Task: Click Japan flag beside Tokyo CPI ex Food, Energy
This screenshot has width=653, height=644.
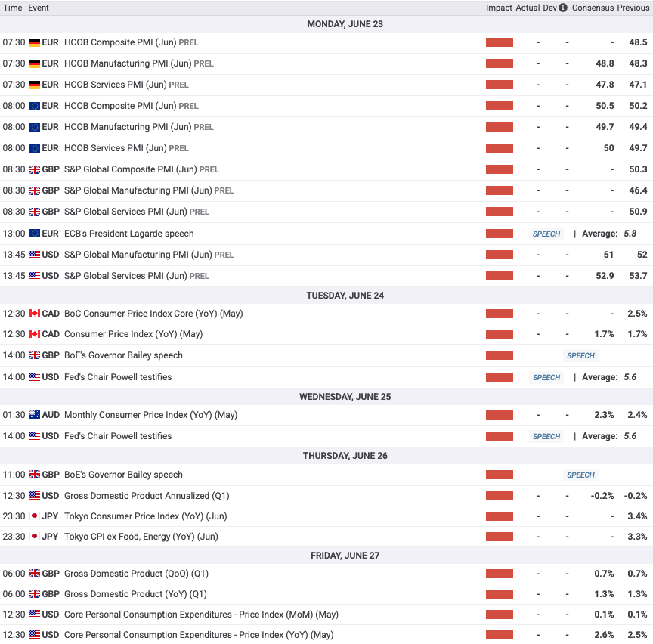Action: pos(35,537)
